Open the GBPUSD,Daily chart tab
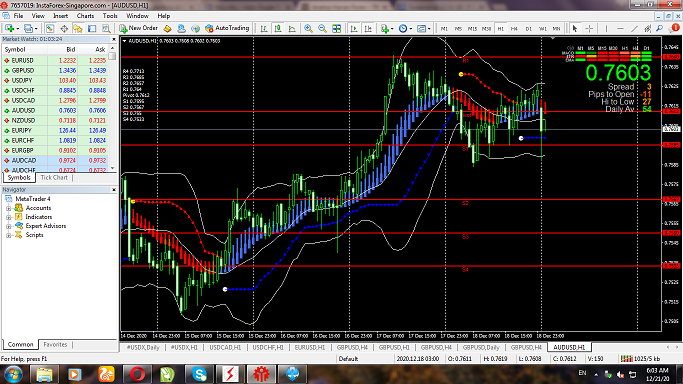Viewport: 683px width, 384px height. tap(480, 347)
